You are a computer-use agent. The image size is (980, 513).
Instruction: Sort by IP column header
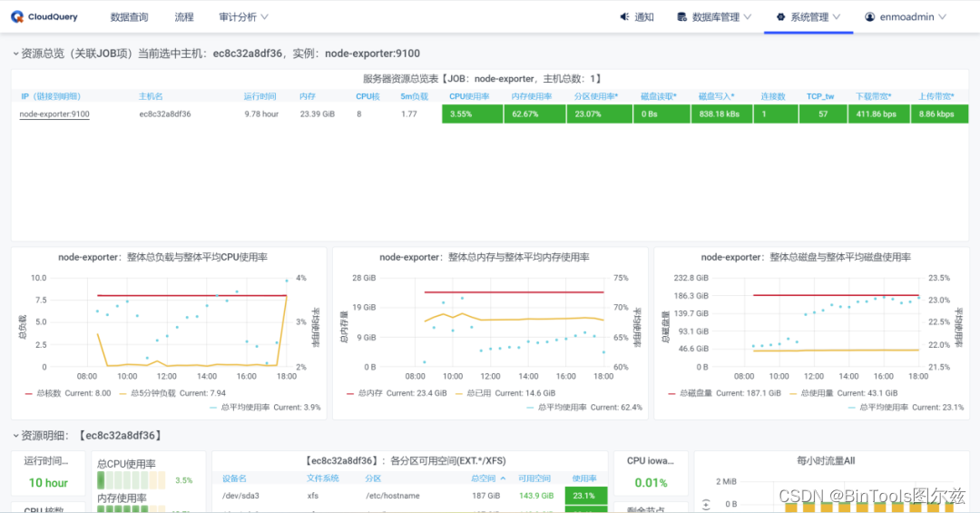51,96
